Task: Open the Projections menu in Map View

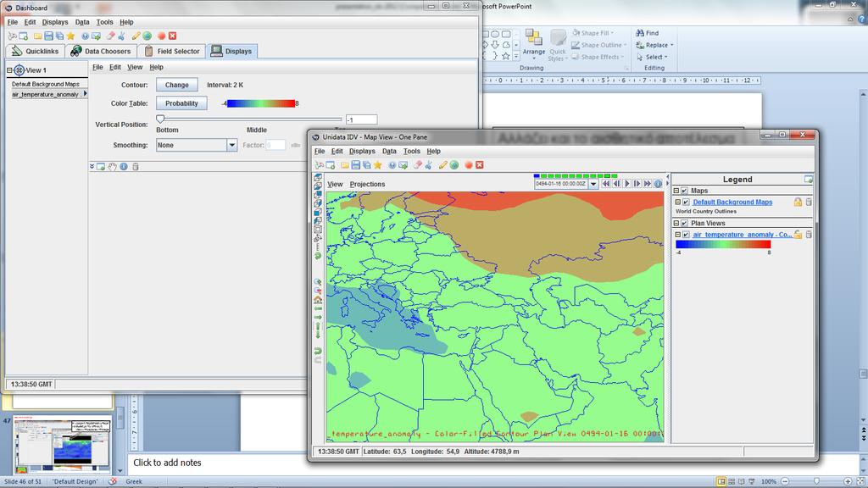Action: click(367, 184)
